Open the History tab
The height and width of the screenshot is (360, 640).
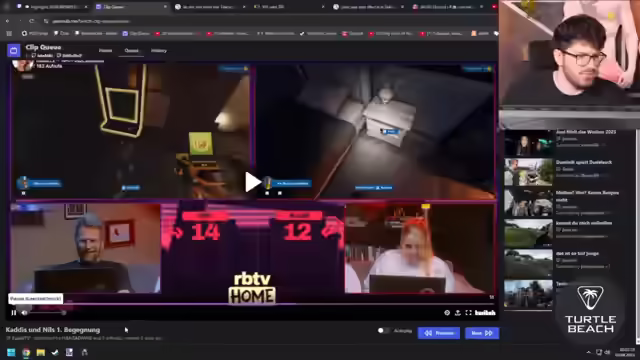(159, 51)
